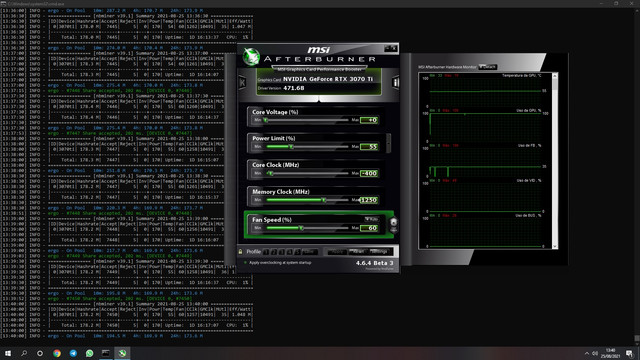Expand the Power Limit side arrow
Screen dimensions: 640x360
pyautogui.click(x=388, y=143)
